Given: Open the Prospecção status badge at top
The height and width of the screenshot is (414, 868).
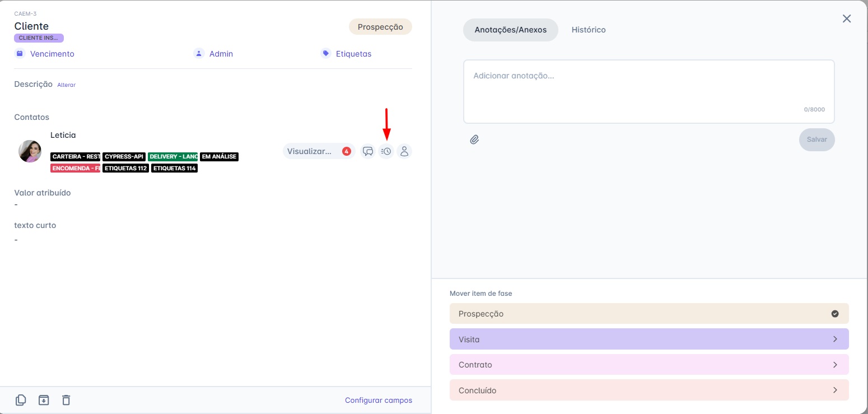Looking at the screenshot, I should (380, 27).
